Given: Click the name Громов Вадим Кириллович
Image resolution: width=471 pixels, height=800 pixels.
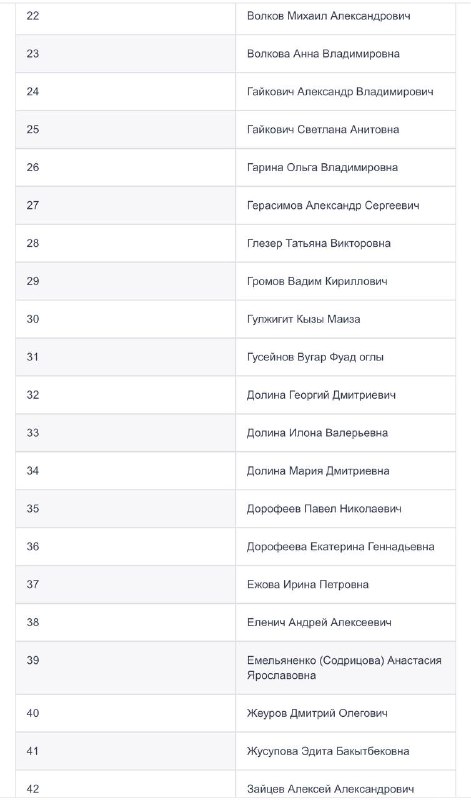Looking at the screenshot, I should click(x=317, y=281).
